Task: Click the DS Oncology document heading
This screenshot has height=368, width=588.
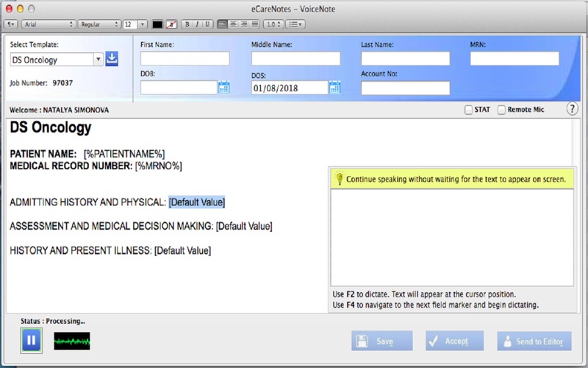Action: 50,127
